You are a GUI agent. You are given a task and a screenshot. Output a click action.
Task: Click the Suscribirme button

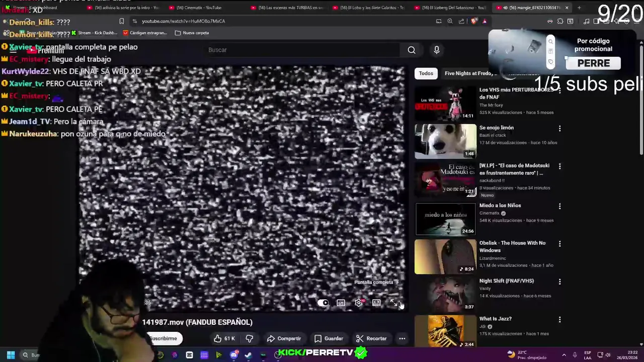click(x=163, y=338)
